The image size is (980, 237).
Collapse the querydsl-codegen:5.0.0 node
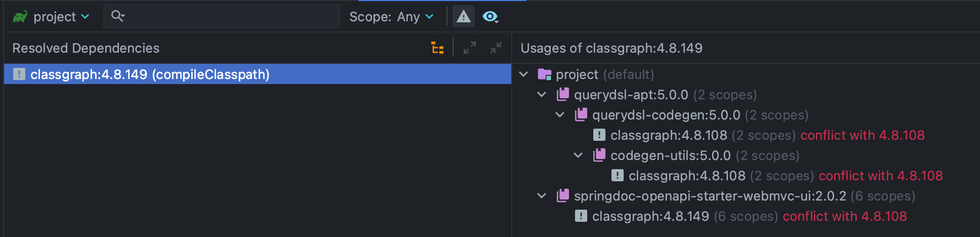click(x=560, y=115)
